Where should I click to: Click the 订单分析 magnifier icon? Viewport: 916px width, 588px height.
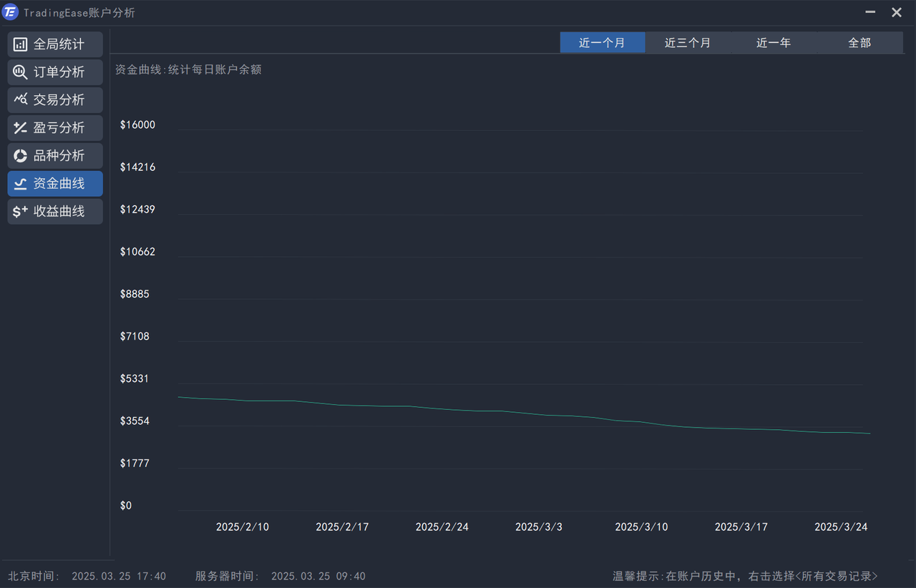pyautogui.click(x=20, y=72)
